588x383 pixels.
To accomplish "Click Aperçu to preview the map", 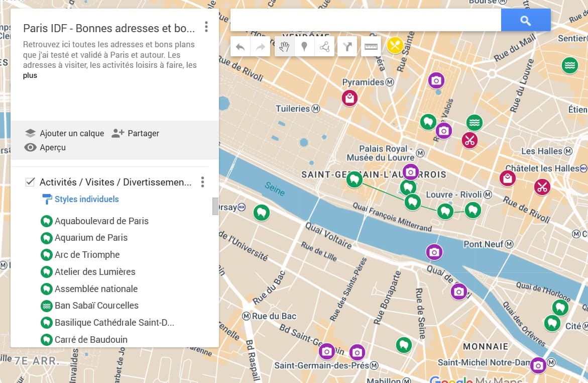I will pyautogui.click(x=45, y=148).
